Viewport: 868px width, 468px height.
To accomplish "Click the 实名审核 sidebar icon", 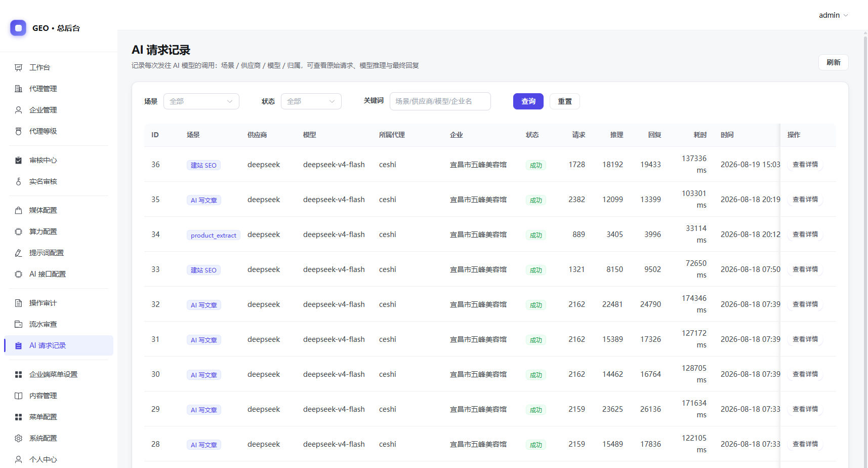I will click(x=19, y=181).
